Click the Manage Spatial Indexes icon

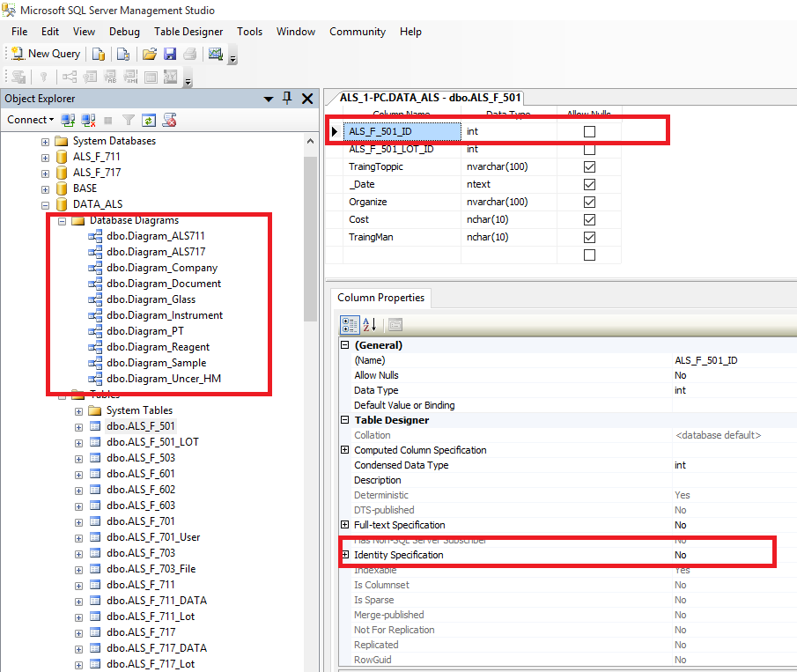(171, 77)
